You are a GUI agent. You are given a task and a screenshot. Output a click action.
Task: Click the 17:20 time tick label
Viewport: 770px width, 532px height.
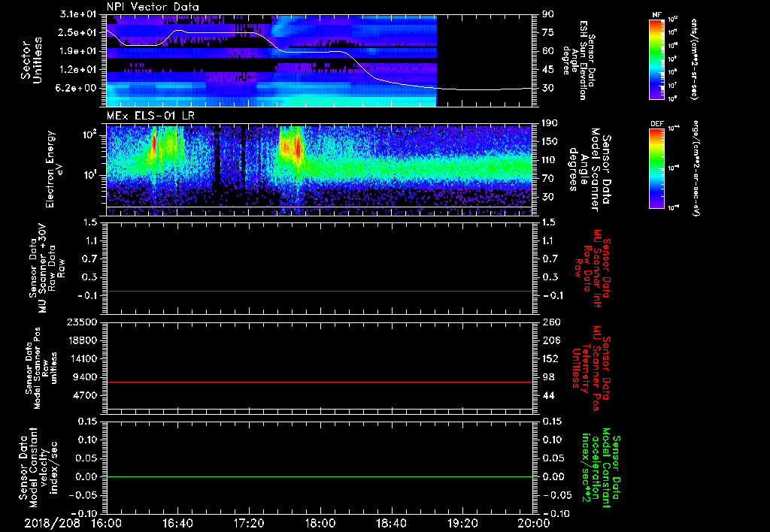click(249, 523)
